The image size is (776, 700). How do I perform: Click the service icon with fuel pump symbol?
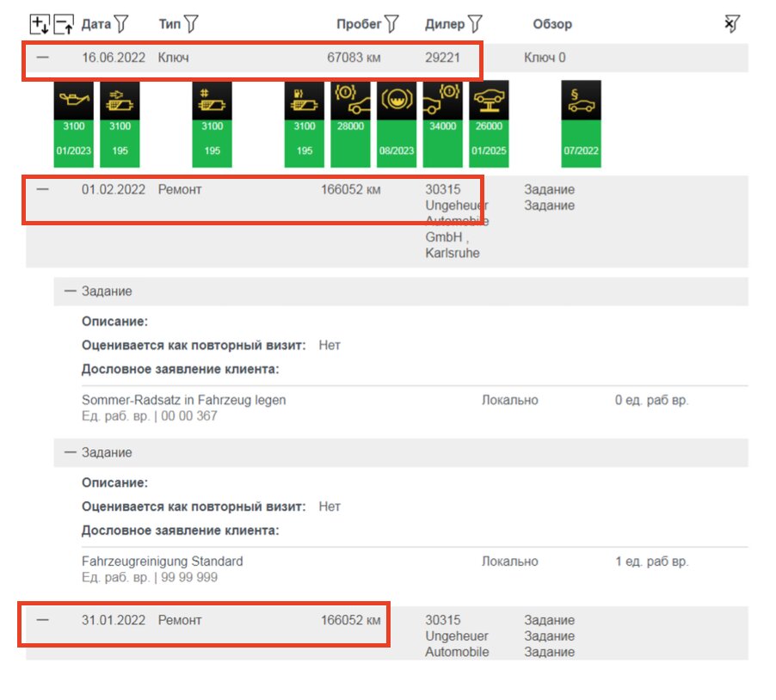[x=304, y=101]
